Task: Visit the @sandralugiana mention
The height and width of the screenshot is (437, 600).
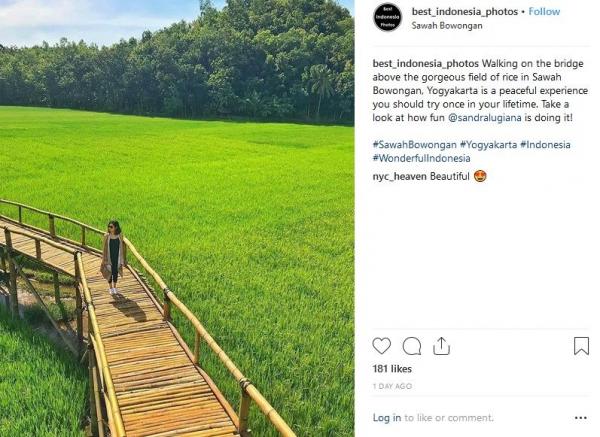Action: coord(487,116)
